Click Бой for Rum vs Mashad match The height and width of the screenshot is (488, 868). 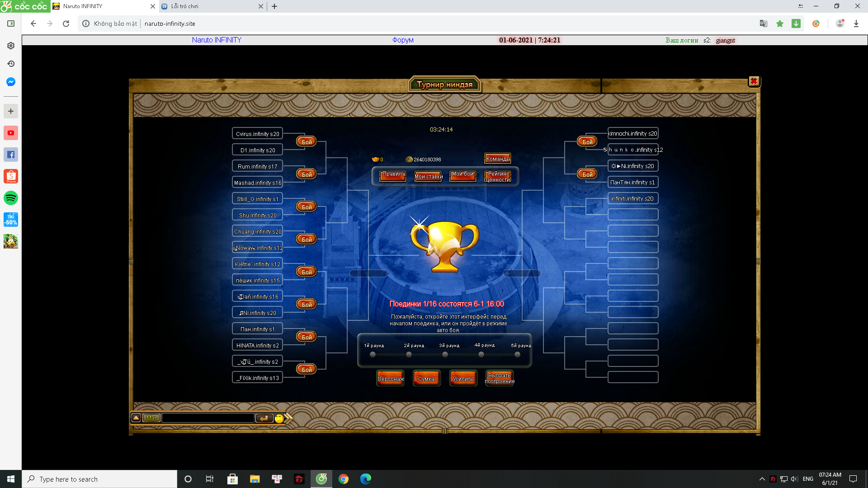pyautogui.click(x=307, y=174)
